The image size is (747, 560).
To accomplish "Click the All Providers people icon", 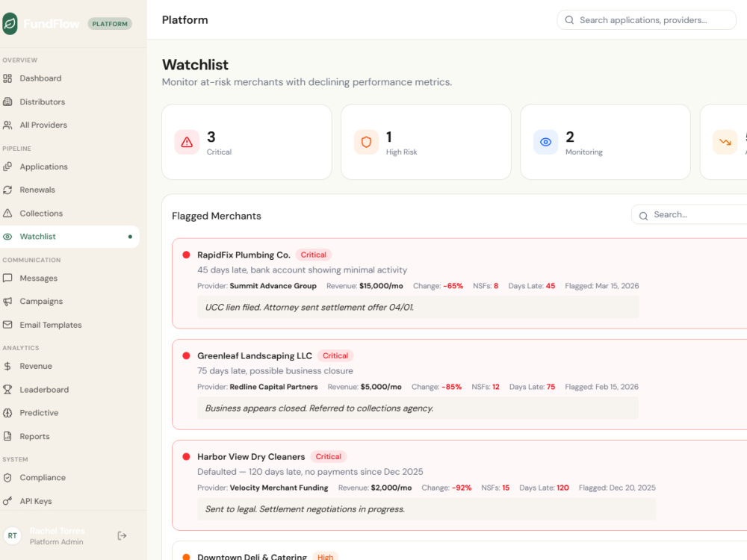I will [x=7, y=125].
